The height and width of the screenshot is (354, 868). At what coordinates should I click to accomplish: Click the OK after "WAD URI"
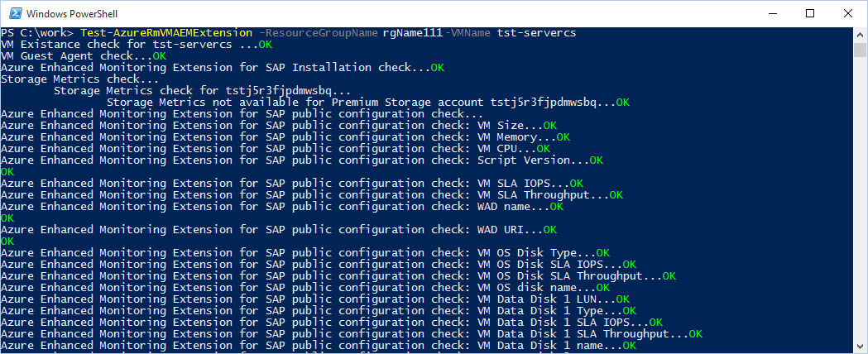point(549,229)
